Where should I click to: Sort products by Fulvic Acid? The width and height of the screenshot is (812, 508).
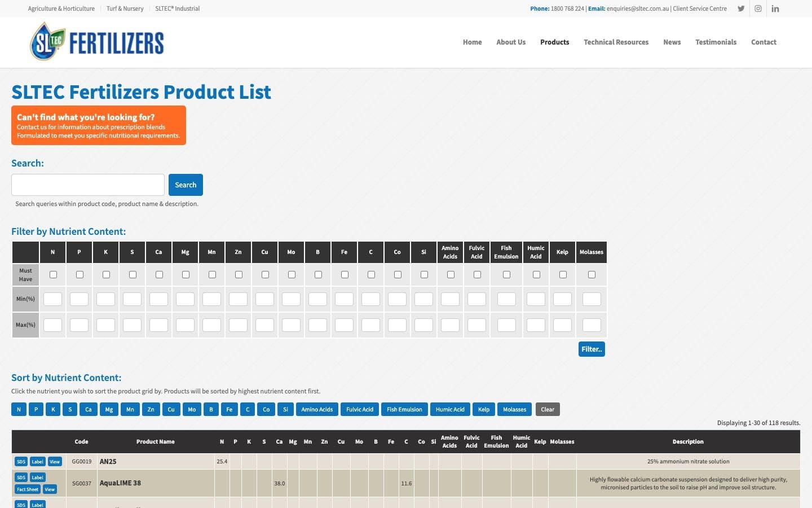click(360, 409)
